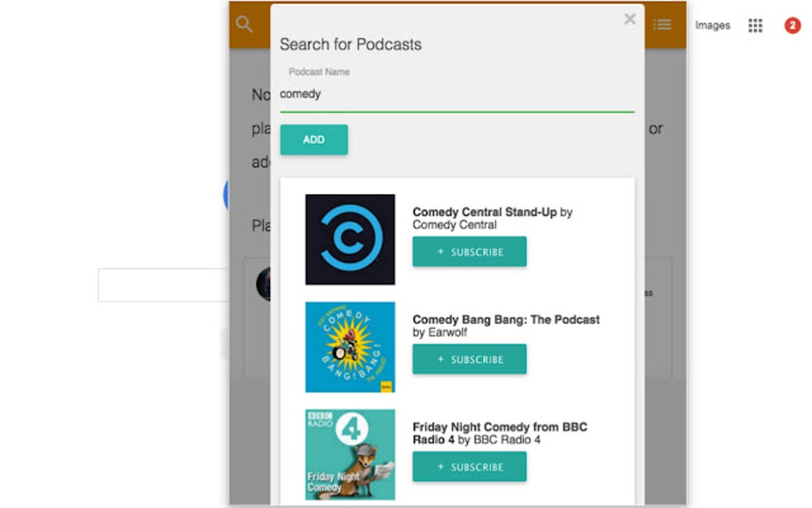
Task: Subscribe to Comedy Central Stand-Up
Action: pos(470,252)
